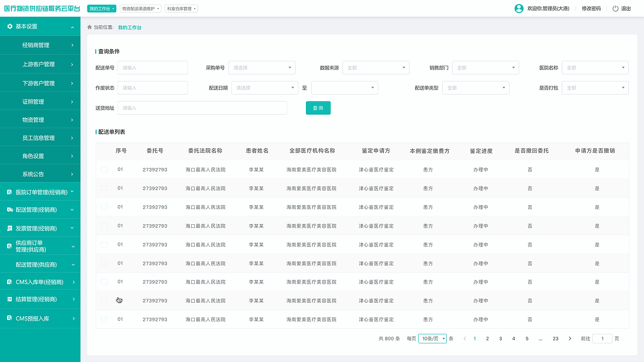Click the 本例鉴定缴费方 column header
This screenshot has width=644, height=362.
click(430, 151)
